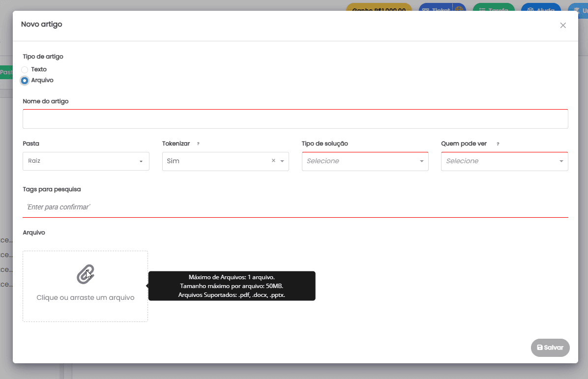Click the Salvar button

(x=550, y=348)
